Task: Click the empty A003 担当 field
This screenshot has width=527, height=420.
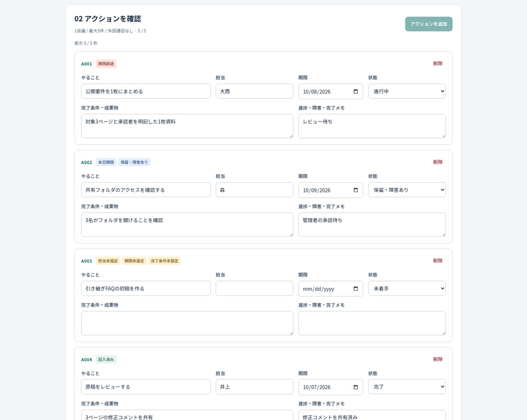Action: point(254,289)
